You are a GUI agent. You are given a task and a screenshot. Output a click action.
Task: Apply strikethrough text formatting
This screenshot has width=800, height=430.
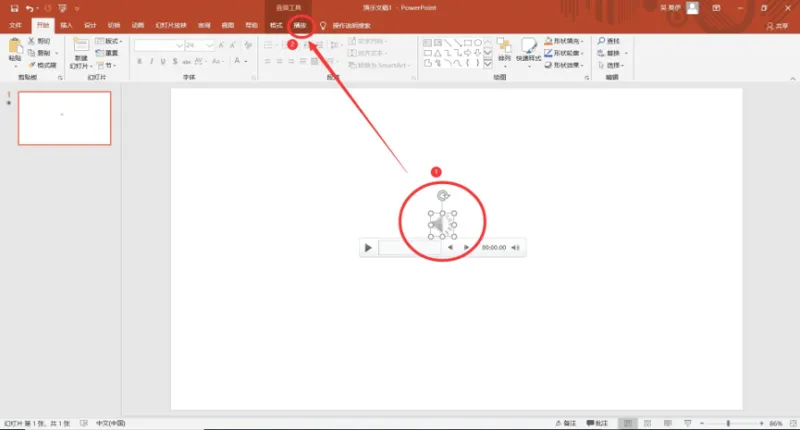(186, 61)
